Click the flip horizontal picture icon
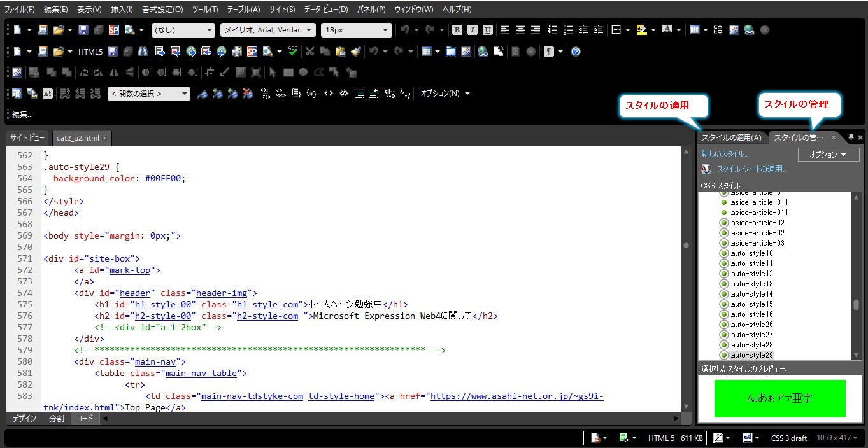This screenshot has width=868, height=448. pos(115,73)
